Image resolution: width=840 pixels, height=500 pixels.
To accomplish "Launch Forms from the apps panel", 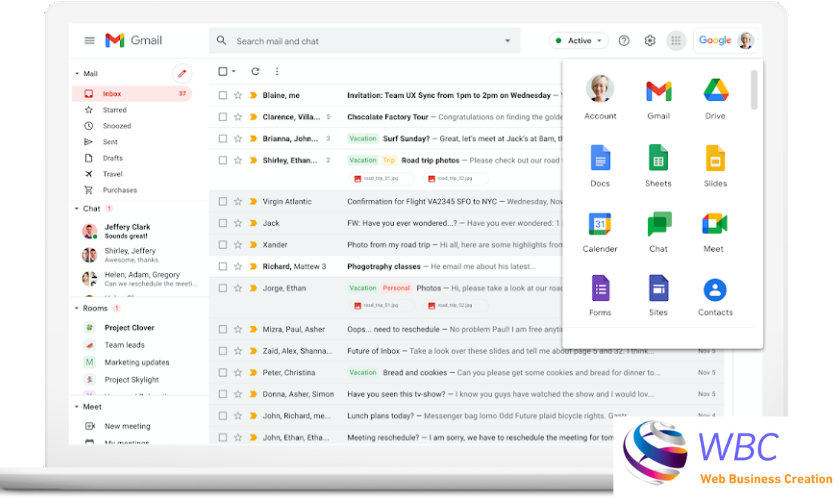I will 600,295.
